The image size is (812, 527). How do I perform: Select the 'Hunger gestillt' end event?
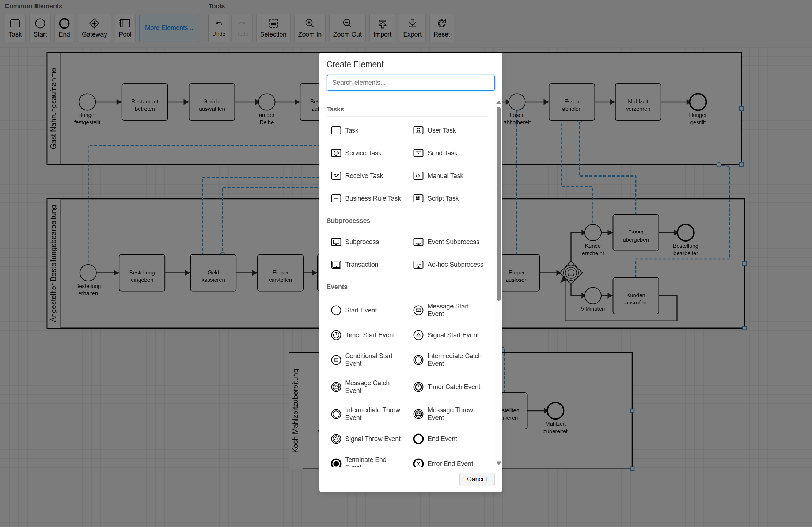[x=698, y=102]
